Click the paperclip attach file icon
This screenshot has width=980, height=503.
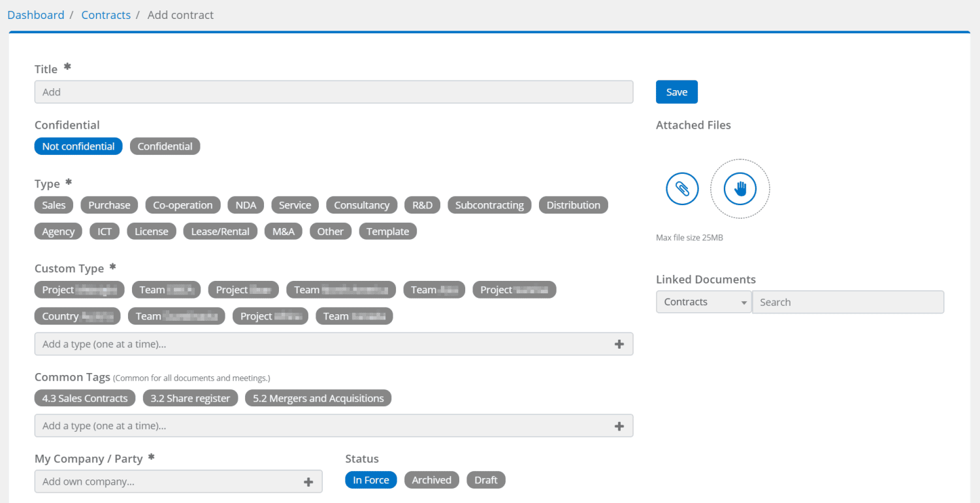tap(682, 189)
